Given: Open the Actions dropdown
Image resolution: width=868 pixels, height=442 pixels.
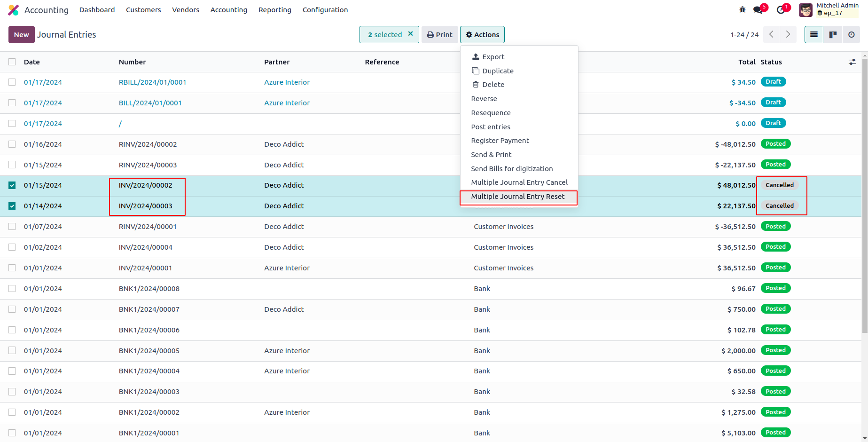Looking at the screenshot, I should (x=482, y=34).
